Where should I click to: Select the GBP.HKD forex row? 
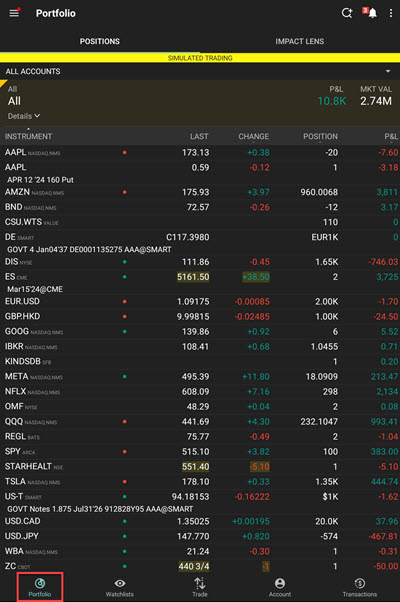point(200,316)
